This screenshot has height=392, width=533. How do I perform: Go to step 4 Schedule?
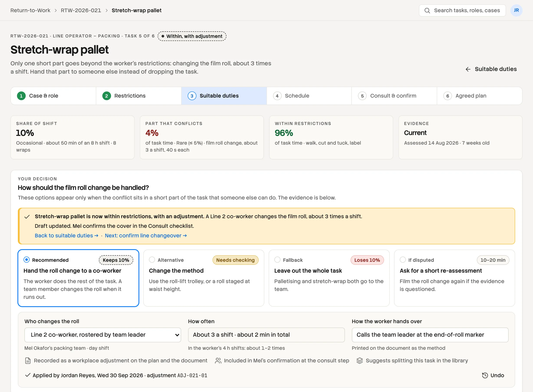point(309,96)
